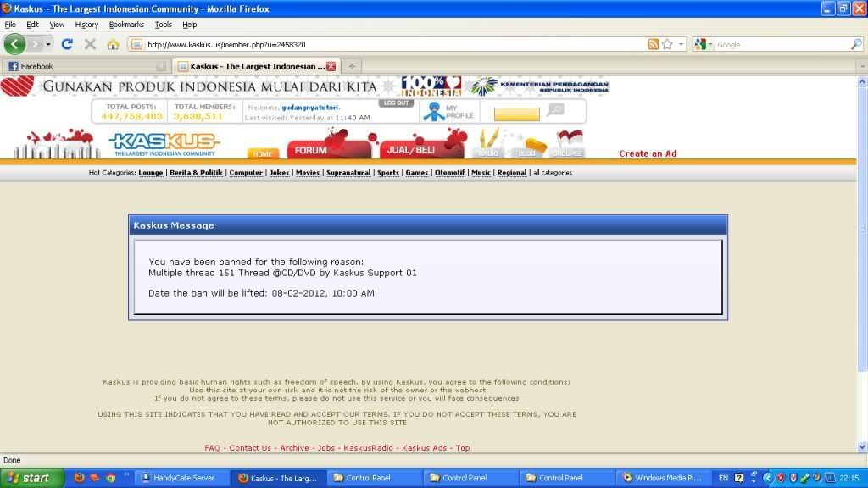Viewport: 868px width, 488px height.
Task: Click the FAQ footer link
Action: (212, 448)
